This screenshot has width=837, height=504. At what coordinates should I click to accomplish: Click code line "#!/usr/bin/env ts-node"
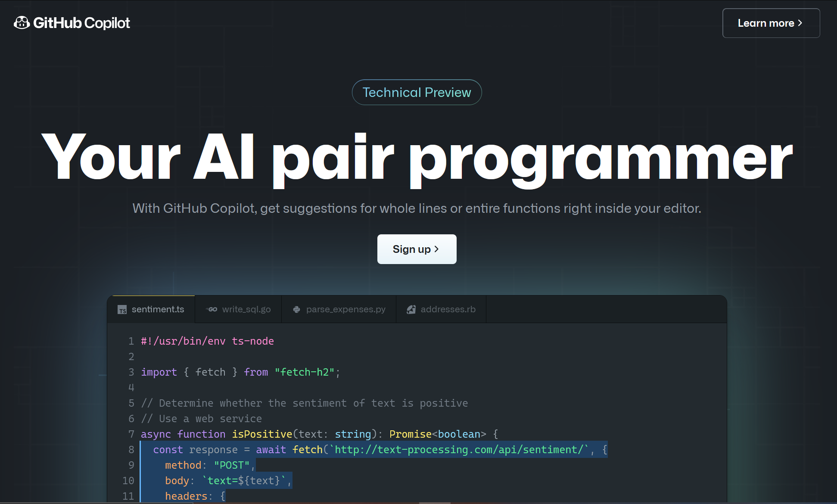[x=207, y=341]
